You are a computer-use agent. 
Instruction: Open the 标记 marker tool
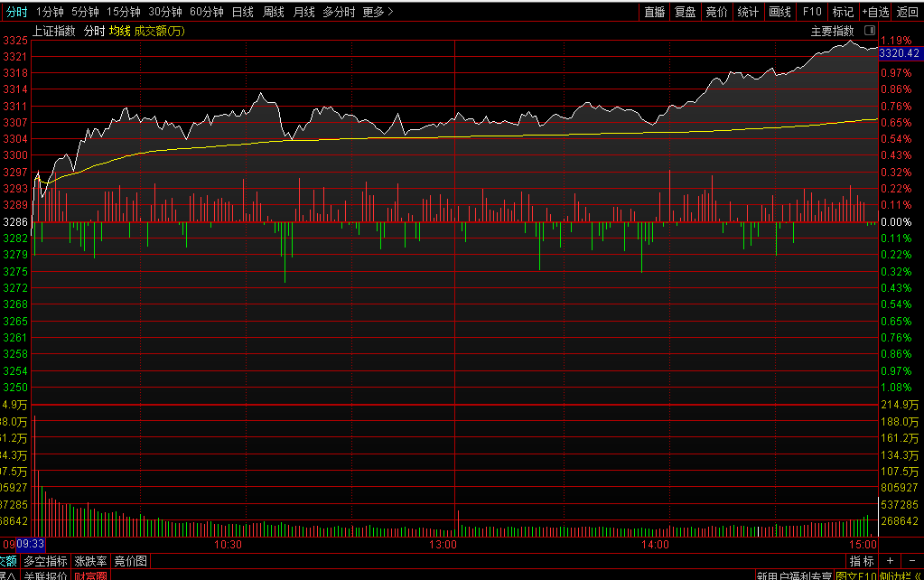tap(843, 12)
